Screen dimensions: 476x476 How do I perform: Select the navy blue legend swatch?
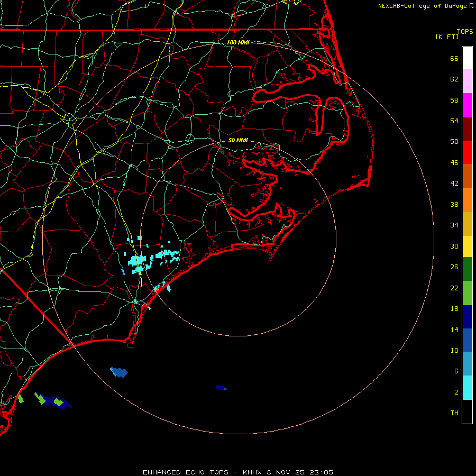click(x=467, y=317)
